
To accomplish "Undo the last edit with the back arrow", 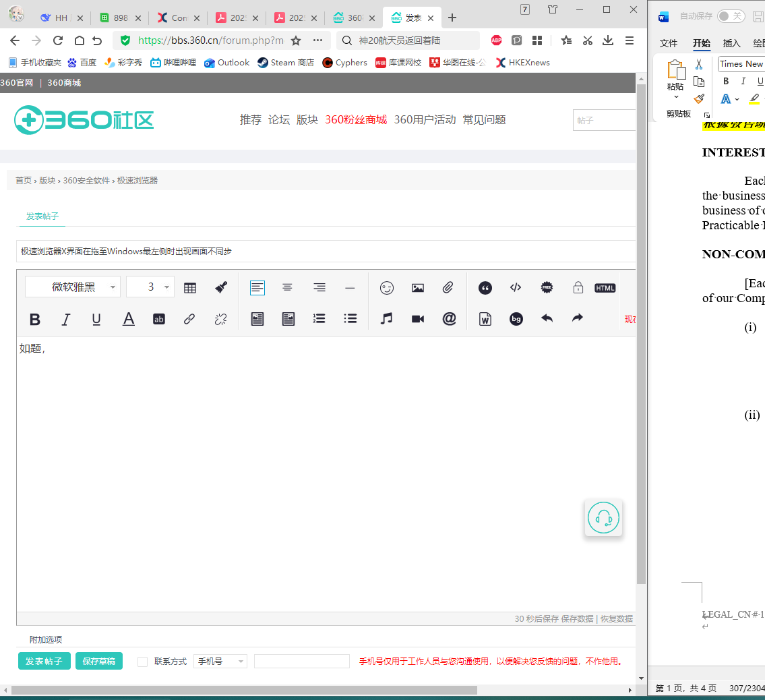I will pos(547,318).
